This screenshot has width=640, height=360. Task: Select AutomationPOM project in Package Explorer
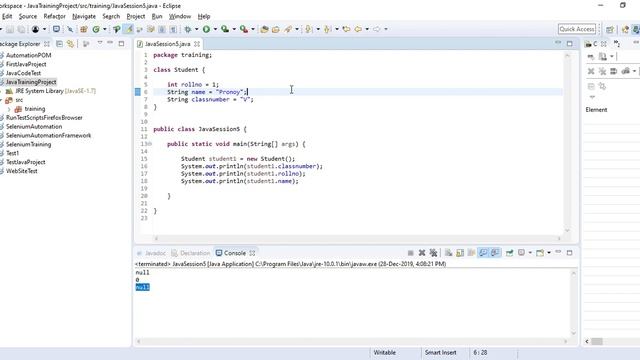(x=29, y=55)
